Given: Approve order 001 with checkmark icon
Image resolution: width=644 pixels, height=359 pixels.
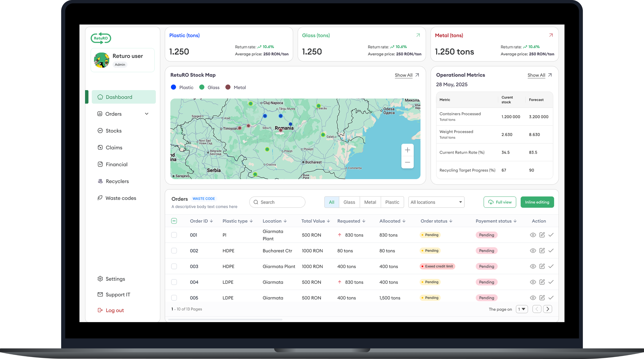Looking at the screenshot, I should tap(551, 235).
